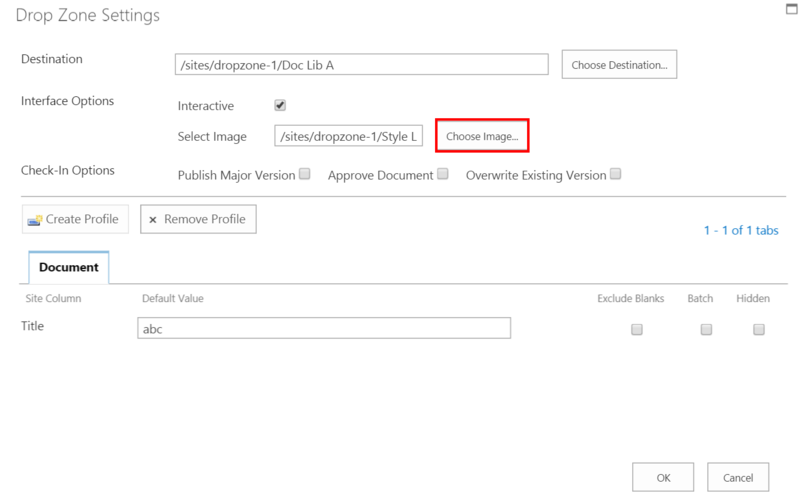This screenshot has height=501, width=800.
Task: Click the Choose Image... button
Action: (x=482, y=136)
